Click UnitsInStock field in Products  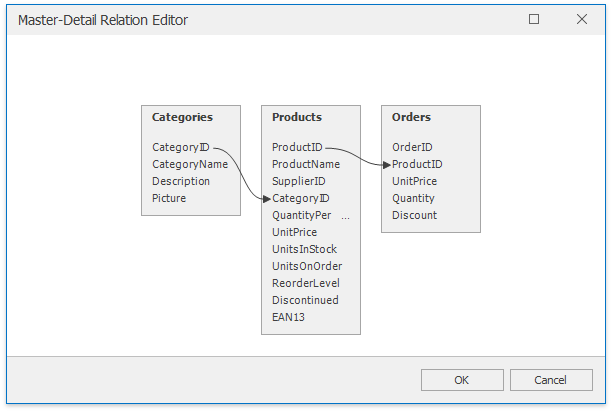(x=304, y=249)
